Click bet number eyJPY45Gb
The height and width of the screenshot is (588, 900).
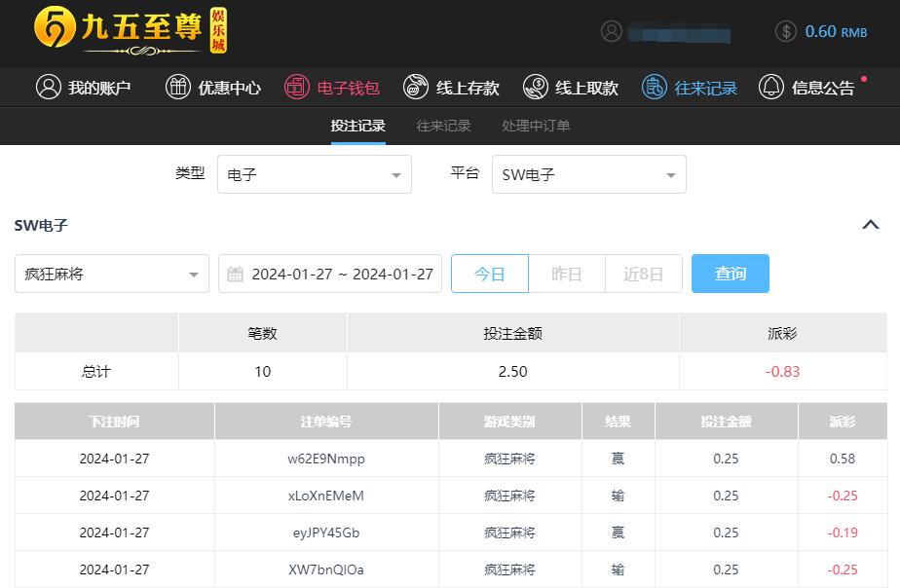coord(326,533)
